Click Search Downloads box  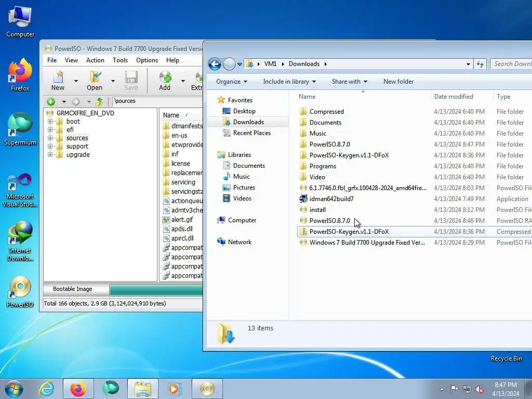point(512,64)
